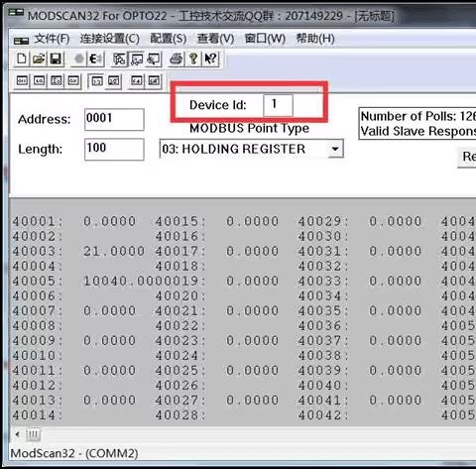Click the 03: HOLDING REGISTER combo box
Viewport: 476px width, 469px height.
(x=251, y=149)
